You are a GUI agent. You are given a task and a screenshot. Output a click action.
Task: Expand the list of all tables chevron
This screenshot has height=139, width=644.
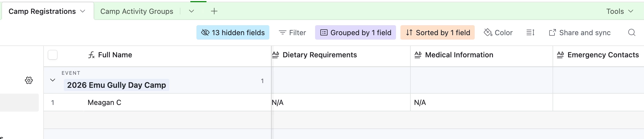191,11
